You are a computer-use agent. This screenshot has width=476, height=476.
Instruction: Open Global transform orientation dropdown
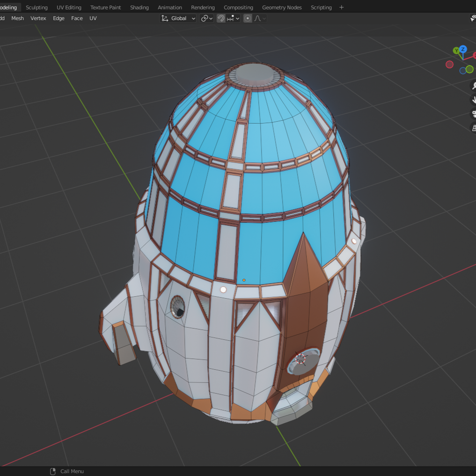[178, 18]
